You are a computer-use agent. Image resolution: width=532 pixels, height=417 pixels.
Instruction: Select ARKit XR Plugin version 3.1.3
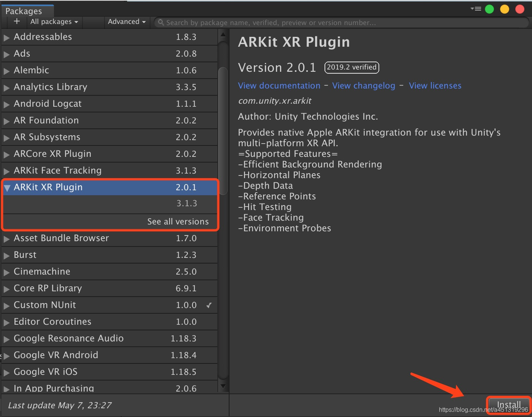click(x=110, y=204)
